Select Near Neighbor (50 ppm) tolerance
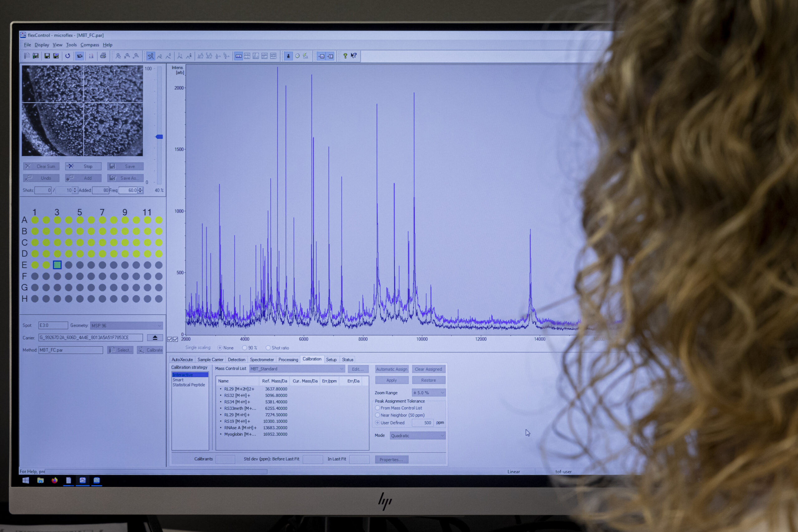The width and height of the screenshot is (798, 532). (x=377, y=415)
